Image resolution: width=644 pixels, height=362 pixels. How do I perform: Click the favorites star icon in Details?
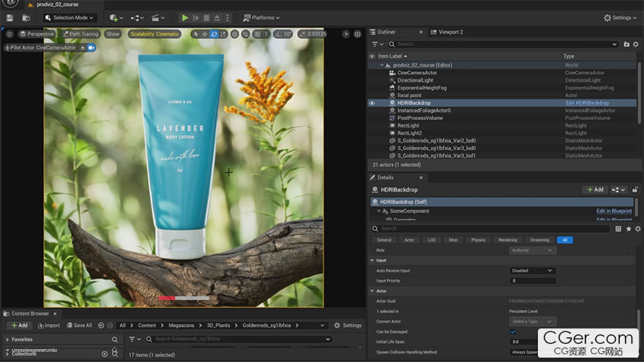[629, 229]
